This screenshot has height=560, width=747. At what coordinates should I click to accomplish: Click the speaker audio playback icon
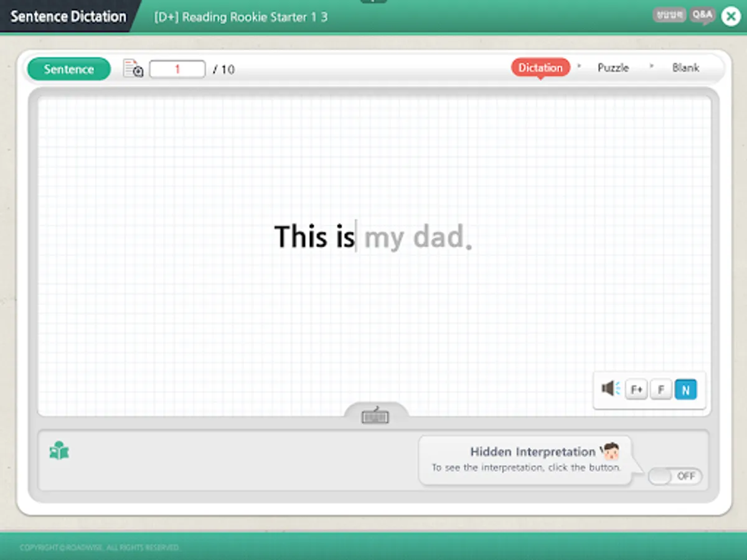[x=610, y=389]
